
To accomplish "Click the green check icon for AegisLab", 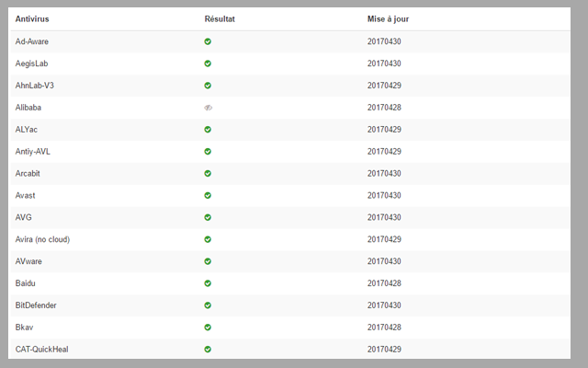I will click(208, 63).
